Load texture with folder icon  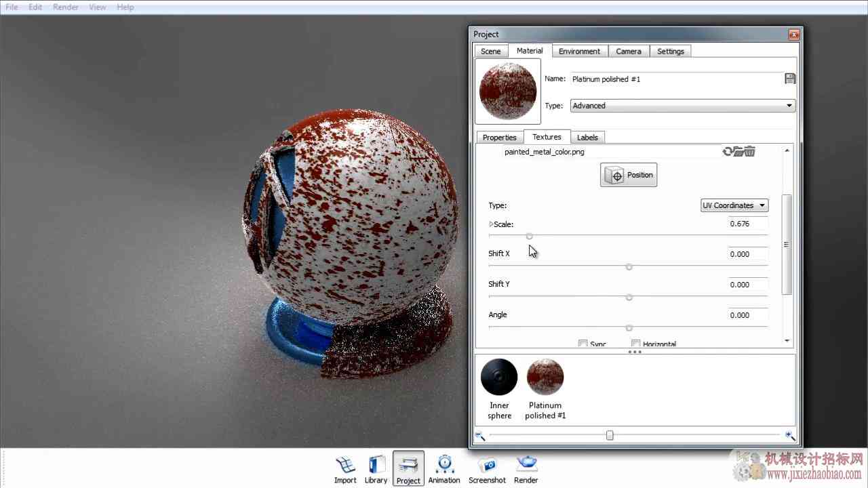pos(739,152)
